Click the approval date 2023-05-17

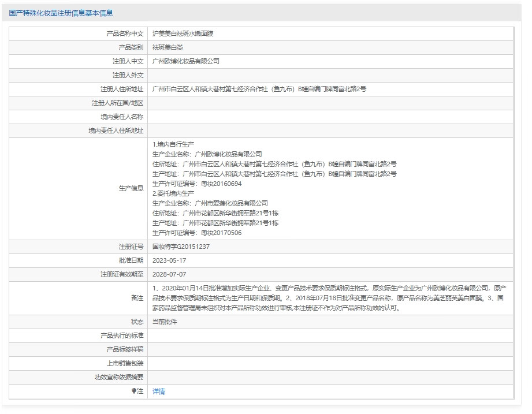[169, 260]
